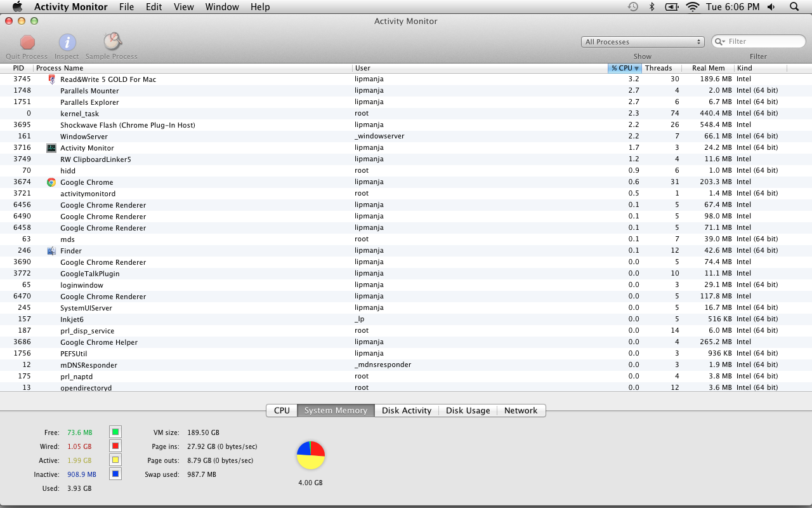812x508 pixels.
Task: Sort by Process Name column header
Action: pos(193,68)
